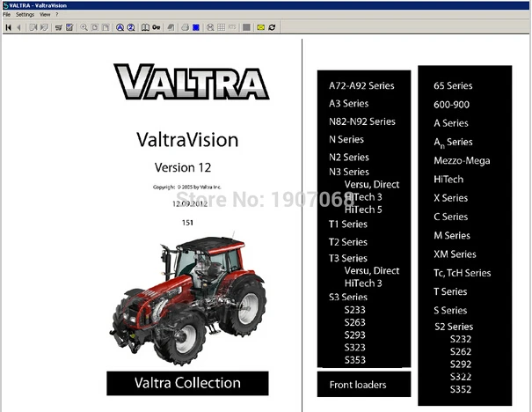Click the Valtra logo
This screenshot has height=412, width=532.
point(192,82)
